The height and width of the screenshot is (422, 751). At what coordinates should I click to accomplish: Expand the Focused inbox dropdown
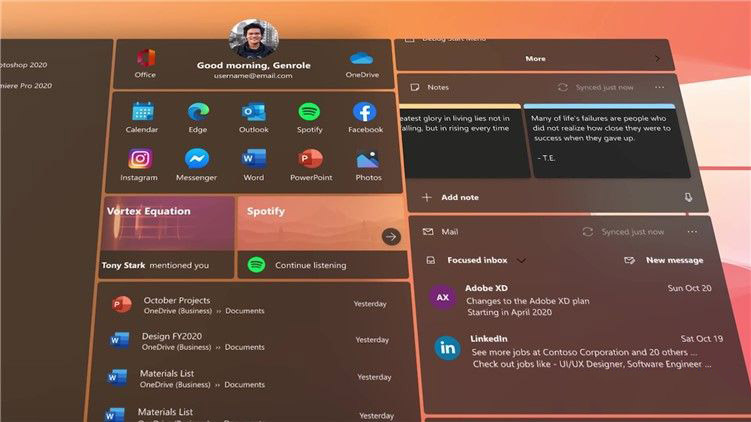[521, 260]
